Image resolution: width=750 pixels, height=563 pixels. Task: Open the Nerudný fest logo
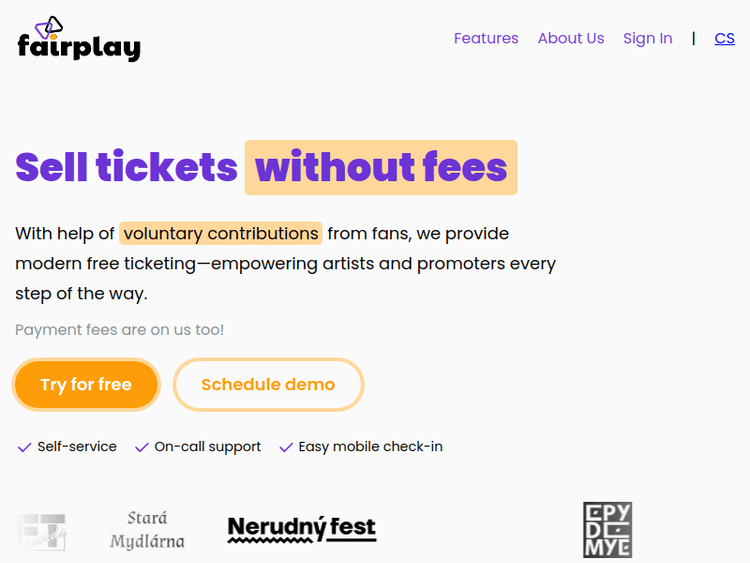pyautogui.click(x=302, y=528)
